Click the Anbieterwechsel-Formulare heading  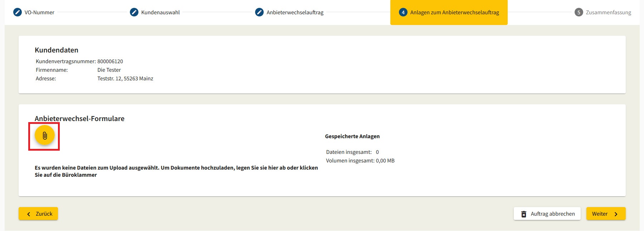pos(79,119)
